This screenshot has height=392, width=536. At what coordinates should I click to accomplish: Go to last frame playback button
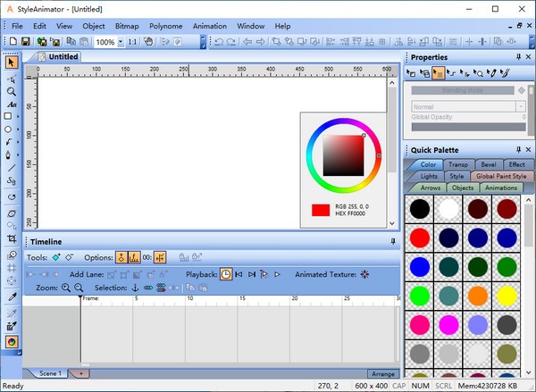(x=252, y=274)
